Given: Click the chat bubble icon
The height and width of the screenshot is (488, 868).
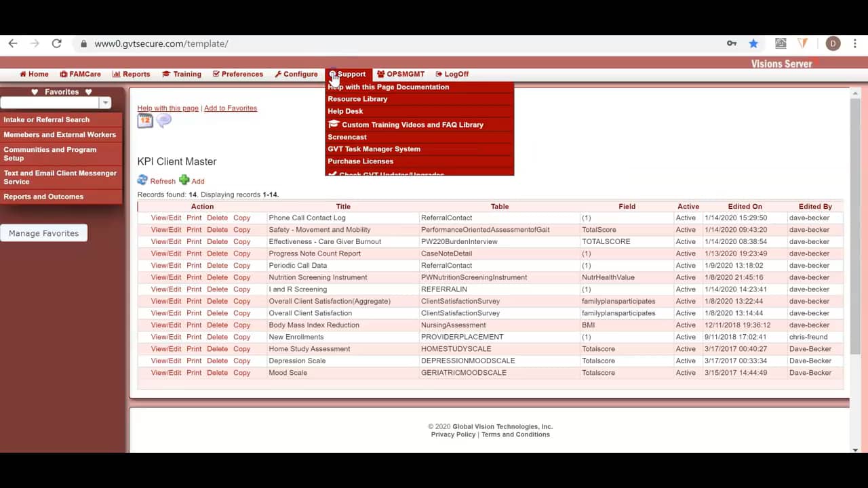Looking at the screenshot, I should [x=163, y=121].
